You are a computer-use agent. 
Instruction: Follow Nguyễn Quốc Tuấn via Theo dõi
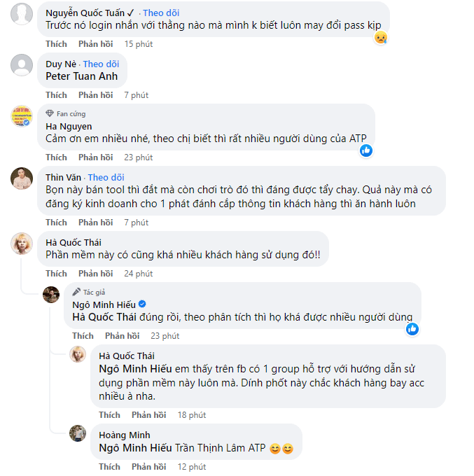[x=162, y=13]
